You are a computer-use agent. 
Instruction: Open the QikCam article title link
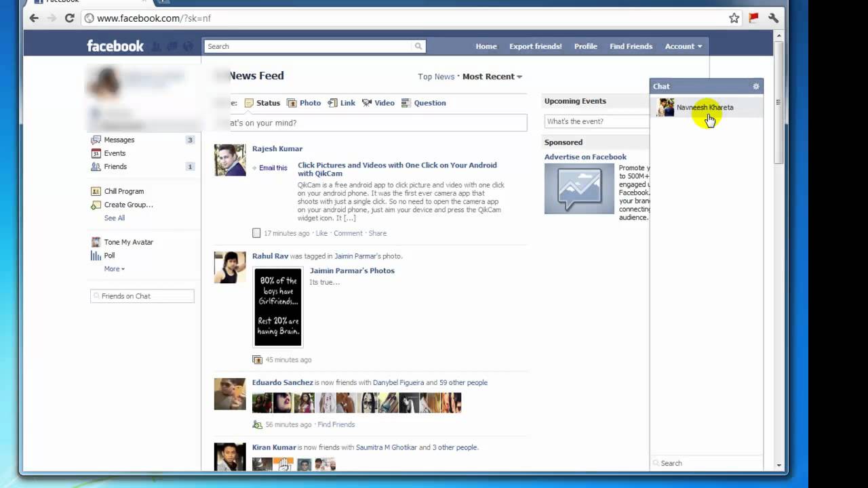397,169
